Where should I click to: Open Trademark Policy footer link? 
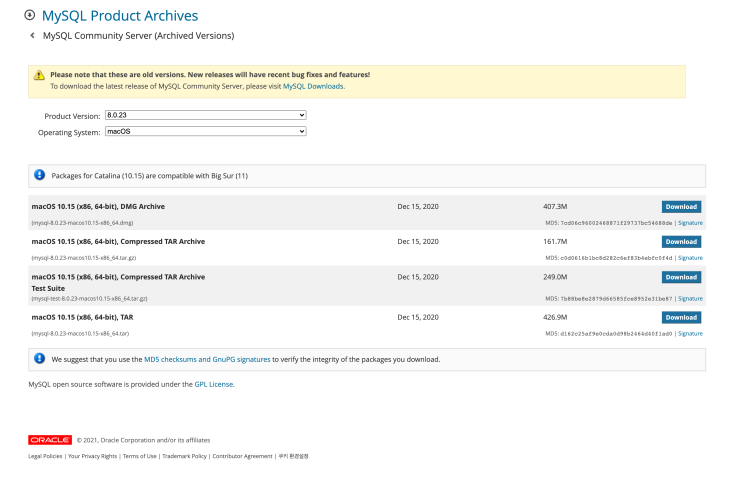pos(184,456)
